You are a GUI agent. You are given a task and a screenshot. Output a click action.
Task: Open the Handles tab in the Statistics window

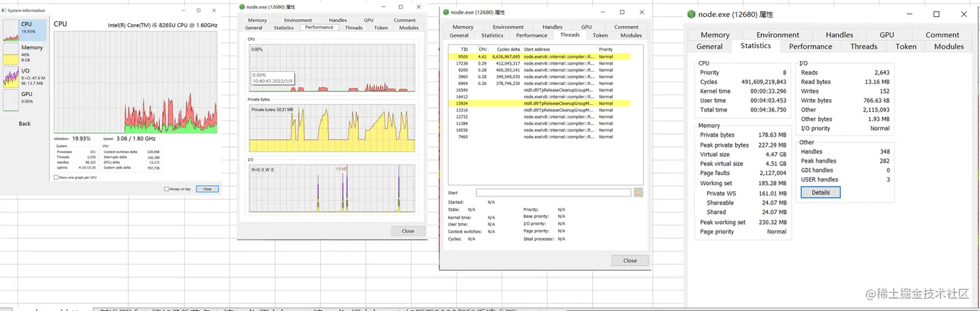coord(839,35)
